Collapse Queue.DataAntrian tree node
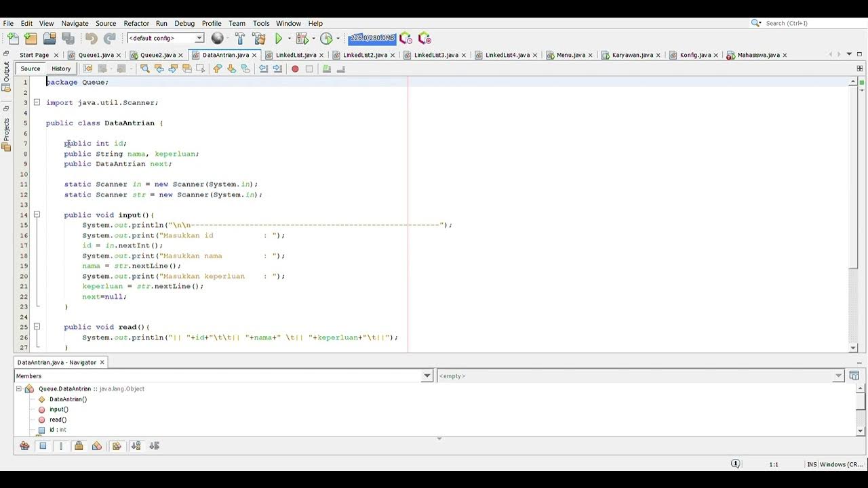The width and height of the screenshot is (868, 488). pyautogui.click(x=19, y=388)
